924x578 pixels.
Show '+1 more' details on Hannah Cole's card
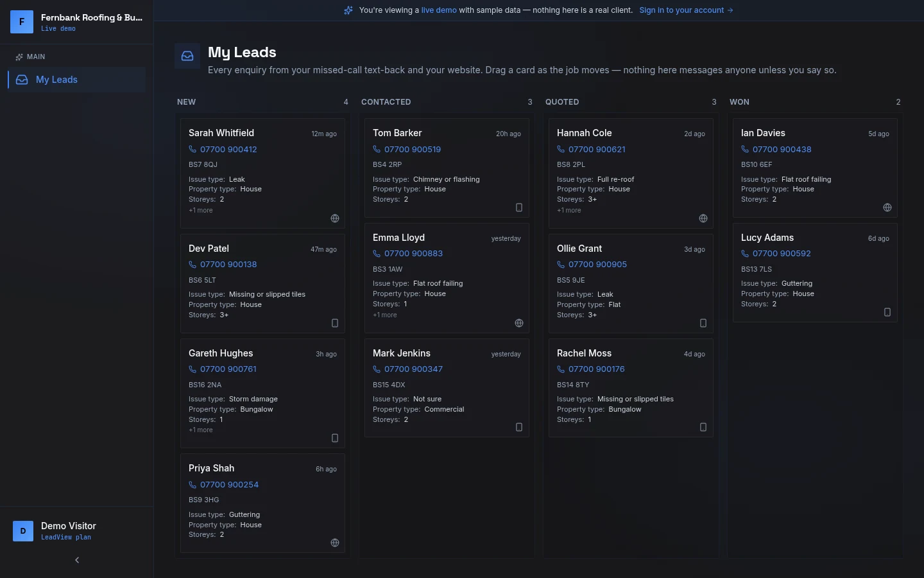pos(569,210)
